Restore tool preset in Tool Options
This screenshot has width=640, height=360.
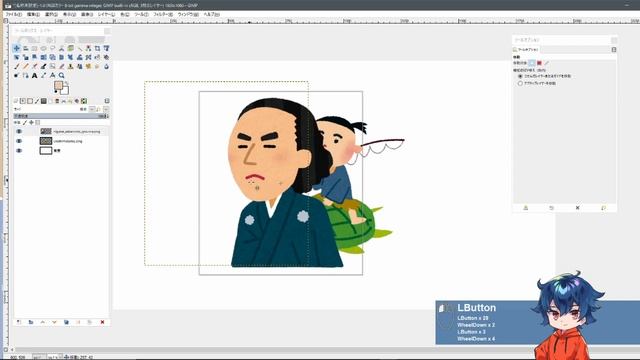[x=551, y=208]
